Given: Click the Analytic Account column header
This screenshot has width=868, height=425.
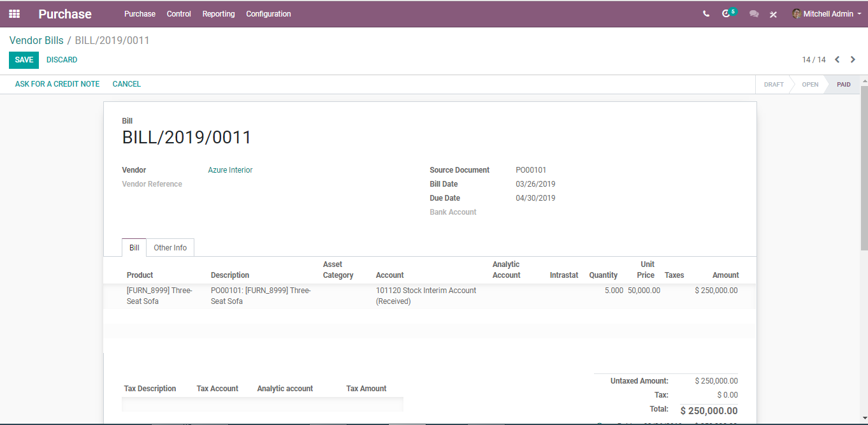Looking at the screenshot, I should [506, 270].
